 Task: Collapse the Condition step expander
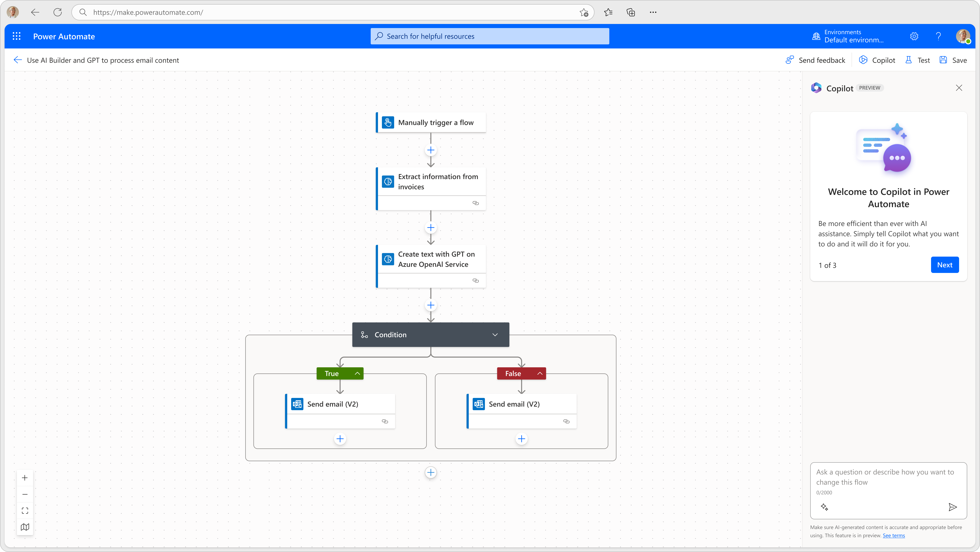click(x=495, y=335)
